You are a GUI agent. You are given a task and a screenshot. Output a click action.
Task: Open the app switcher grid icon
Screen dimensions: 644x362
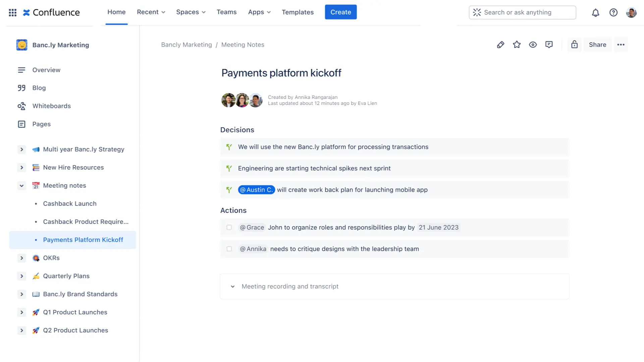[12, 12]
